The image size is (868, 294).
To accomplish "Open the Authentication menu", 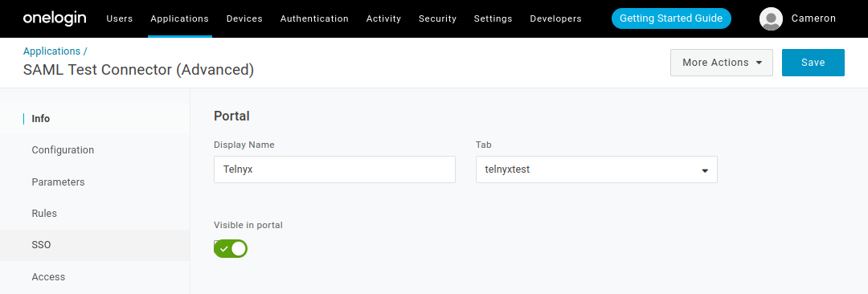I will [x=314, y=18].
